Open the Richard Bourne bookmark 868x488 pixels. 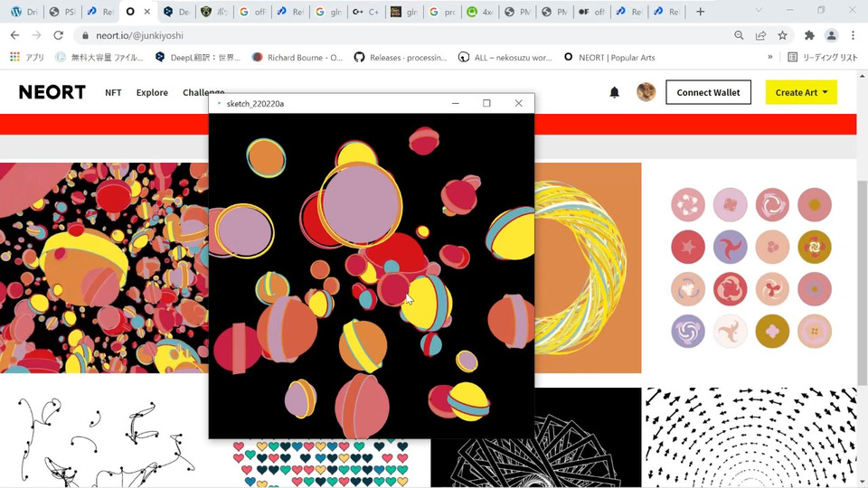coord(297,57)
